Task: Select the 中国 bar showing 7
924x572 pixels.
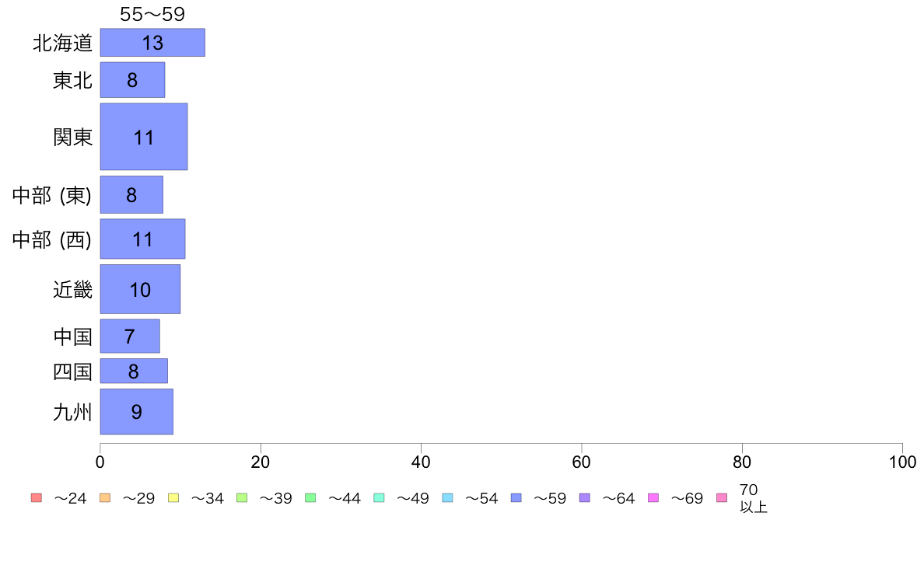Action: click(130, 337)
